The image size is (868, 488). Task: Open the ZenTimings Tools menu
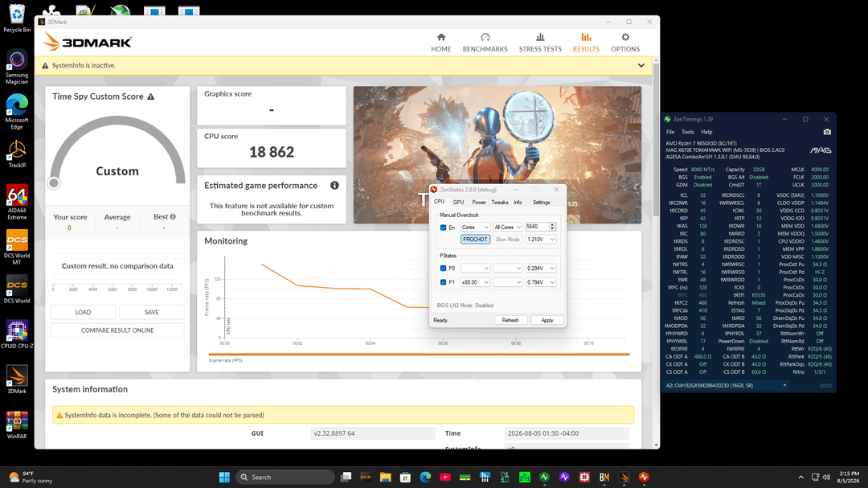(687, 132)
